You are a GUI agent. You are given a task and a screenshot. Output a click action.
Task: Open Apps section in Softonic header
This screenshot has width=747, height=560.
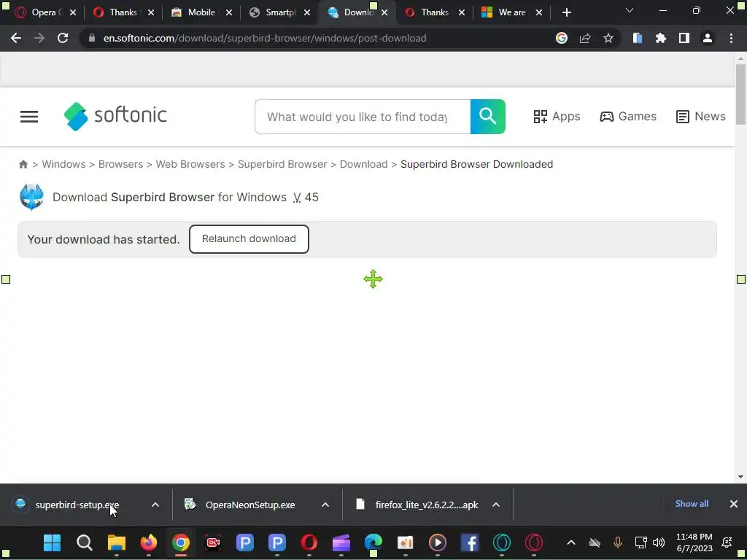tap(557, 116)
